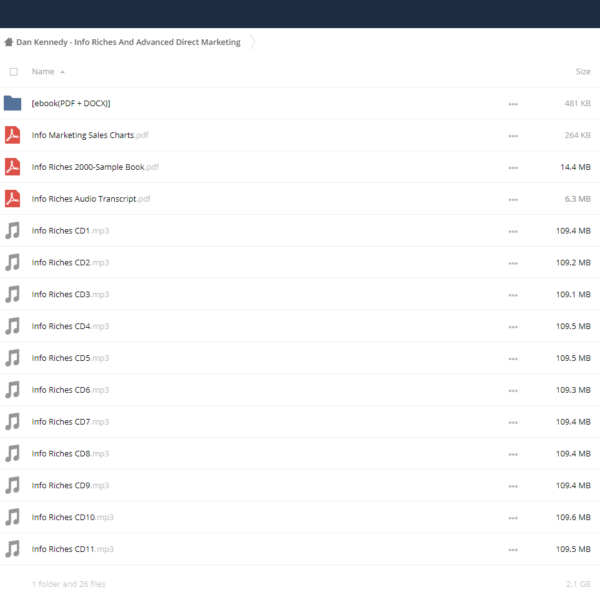
Task: Open Info Riches CD4.mp3
Action: (70, 326)
